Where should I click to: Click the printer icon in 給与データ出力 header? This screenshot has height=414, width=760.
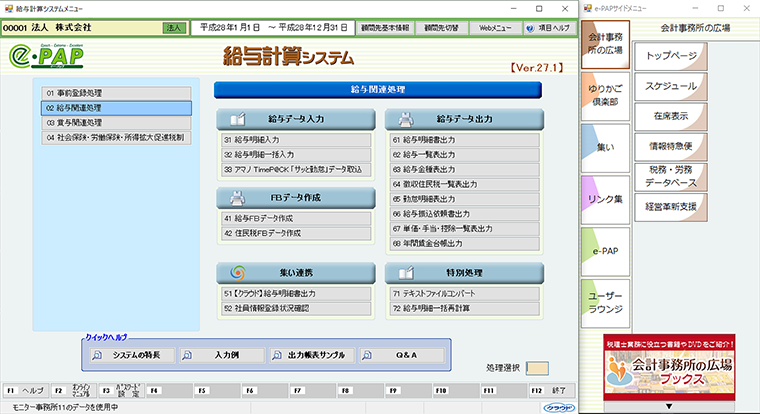coord(406,119)
